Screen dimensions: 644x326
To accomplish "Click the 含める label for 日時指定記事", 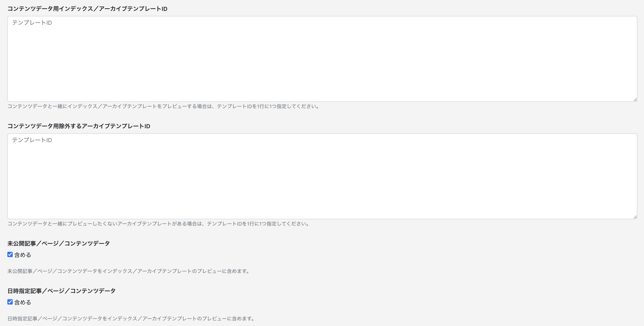I will (23, 302).
